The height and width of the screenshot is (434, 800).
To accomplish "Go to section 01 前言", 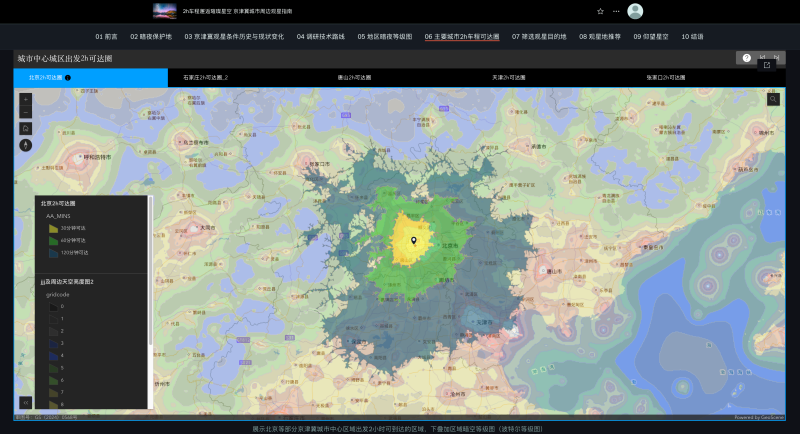I will pos(106,37).
